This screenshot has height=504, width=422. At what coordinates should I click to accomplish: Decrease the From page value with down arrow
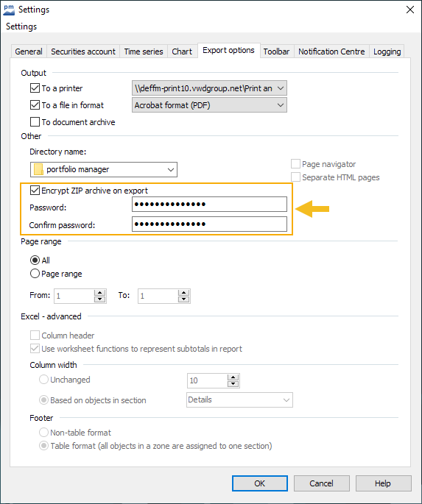tap(99, 299)
